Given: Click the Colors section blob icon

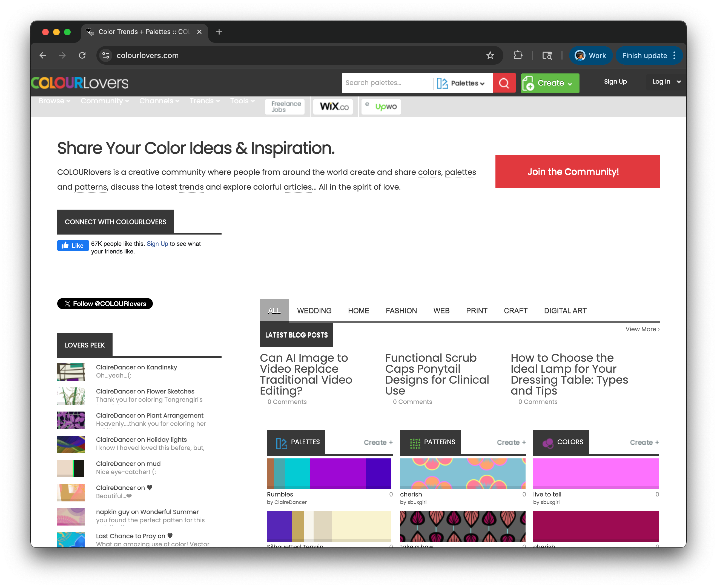Looking at the screenshot, I should click(x=548, y=443).
